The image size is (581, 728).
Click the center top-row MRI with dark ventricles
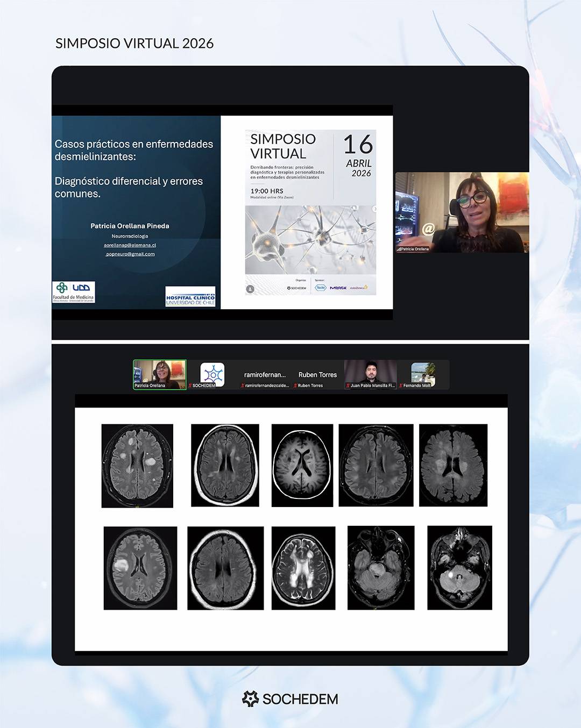(302, 465)
